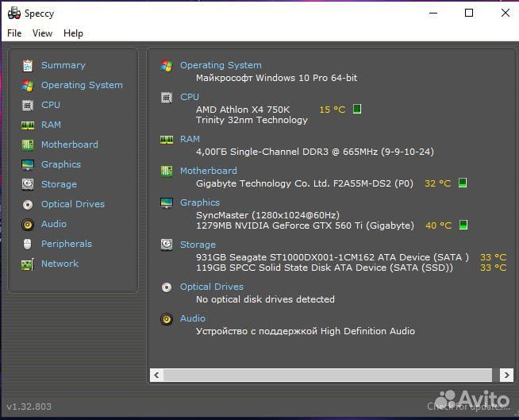Select Optical Drives in sidebar
The height and width of the screenshot is (420, 519).
73,204
